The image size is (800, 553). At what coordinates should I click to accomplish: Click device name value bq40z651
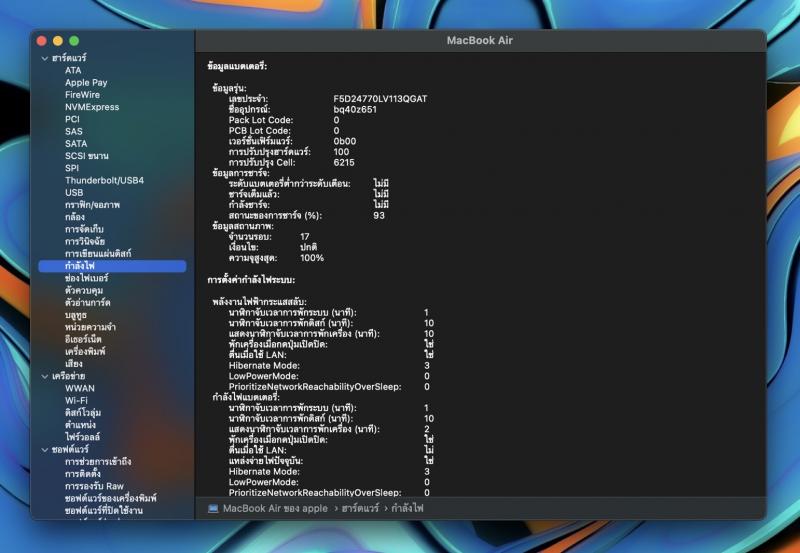(355, 110)
